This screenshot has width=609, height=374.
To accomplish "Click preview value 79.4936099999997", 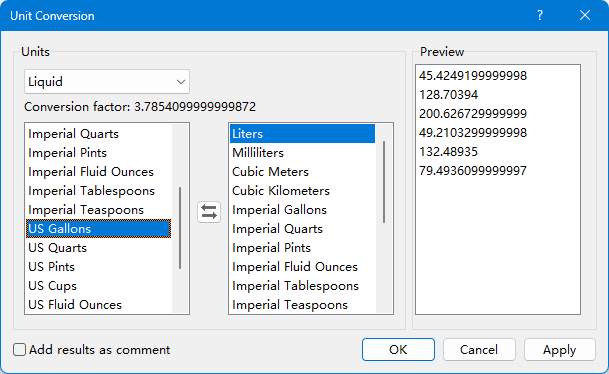I will (x=473, y=170).
